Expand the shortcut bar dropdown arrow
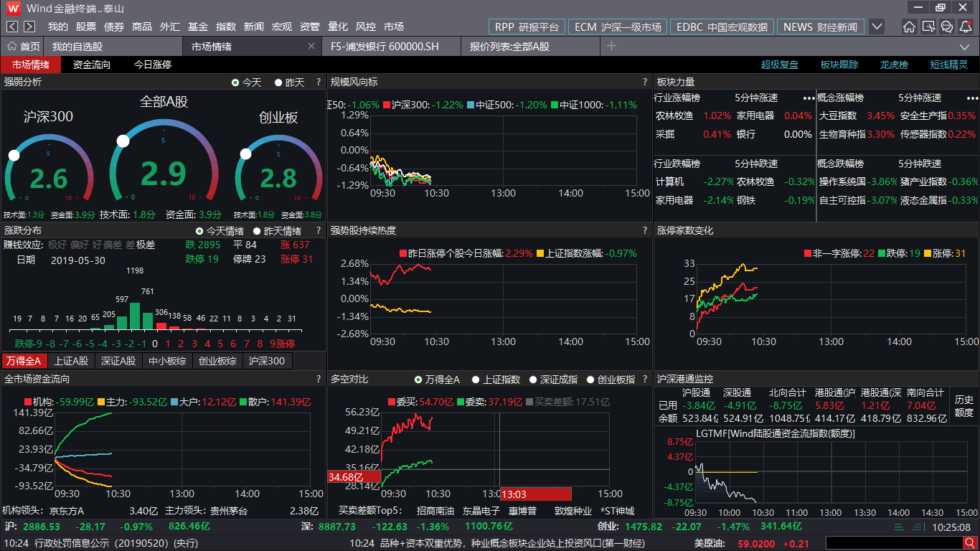Viewport: 980px width, 551px height. 877,27
